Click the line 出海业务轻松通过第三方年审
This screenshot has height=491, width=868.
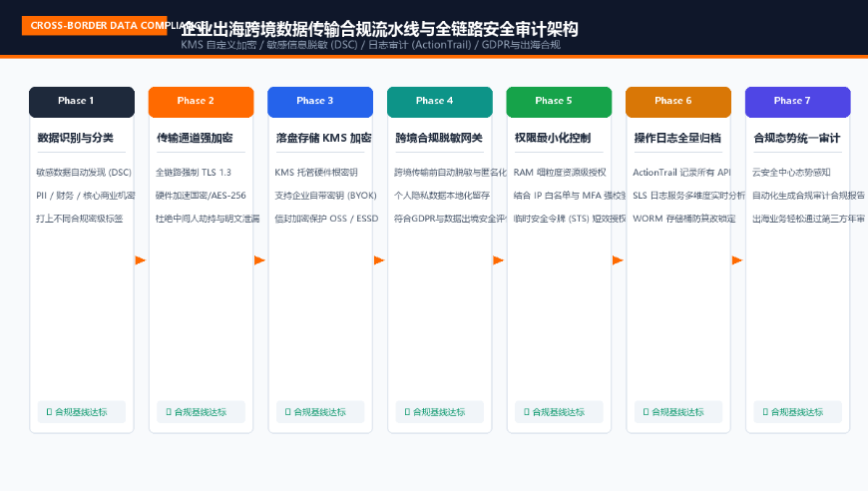[808, 219]
